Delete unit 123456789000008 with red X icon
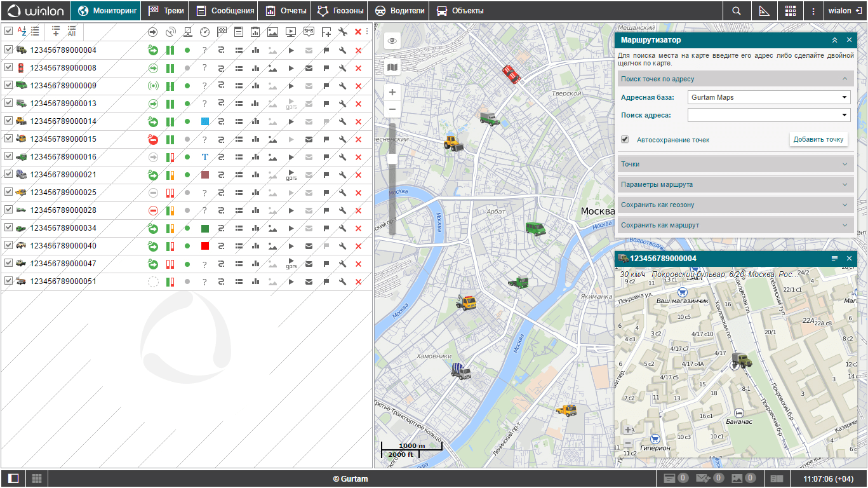868x488 pixels. click(x=358, y=68)
